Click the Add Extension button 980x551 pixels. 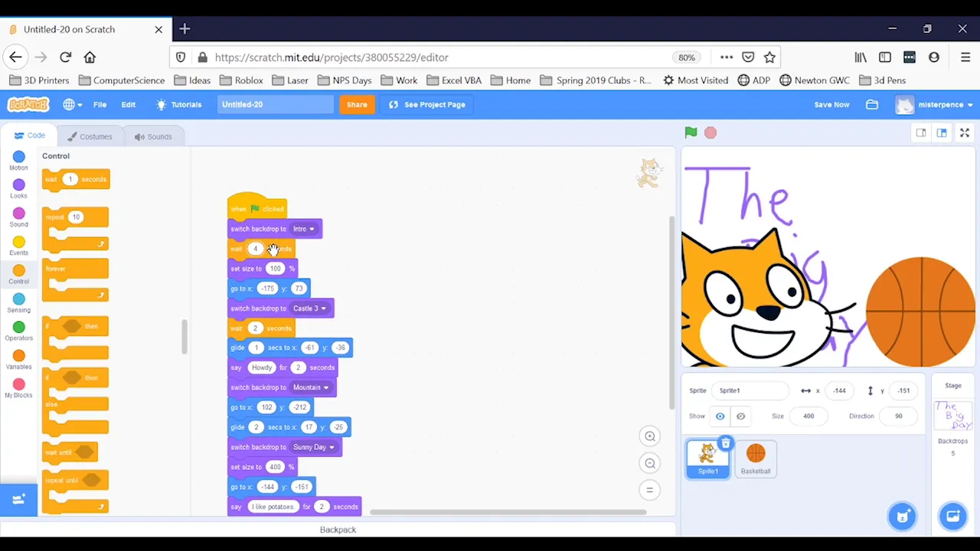point(18,500)
